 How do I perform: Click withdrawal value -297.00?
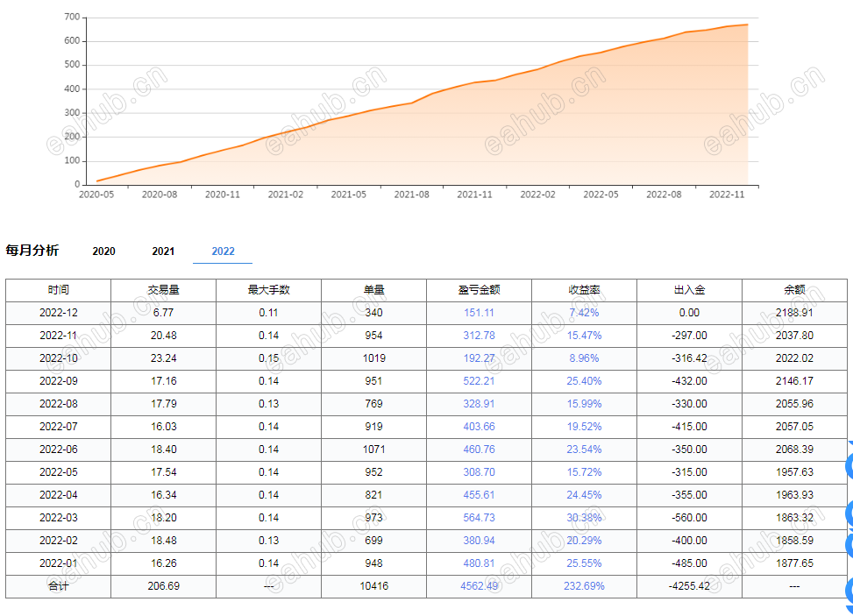[689, 336]
